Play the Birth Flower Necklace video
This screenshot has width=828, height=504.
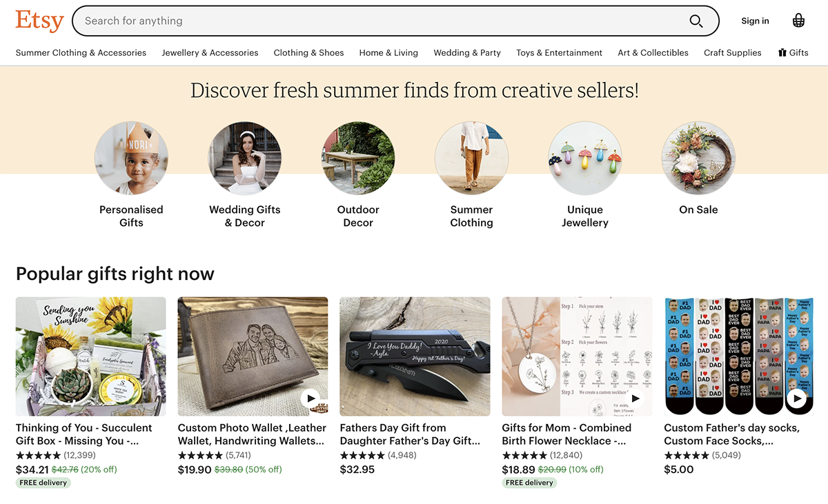coord(635,398)
